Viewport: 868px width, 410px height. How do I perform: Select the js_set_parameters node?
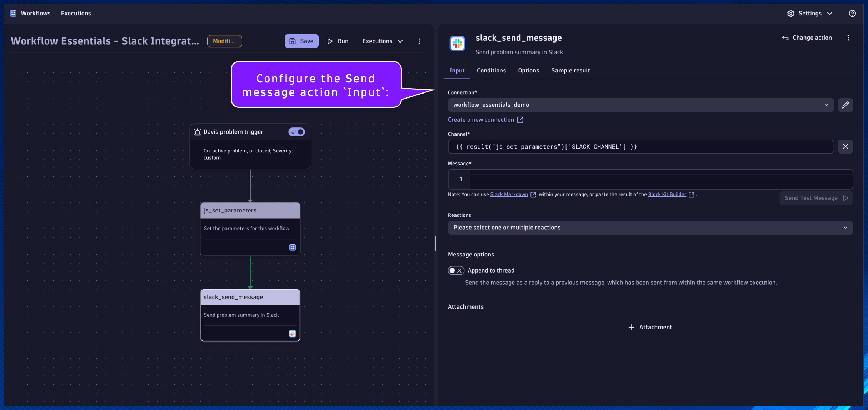[250, 229]
